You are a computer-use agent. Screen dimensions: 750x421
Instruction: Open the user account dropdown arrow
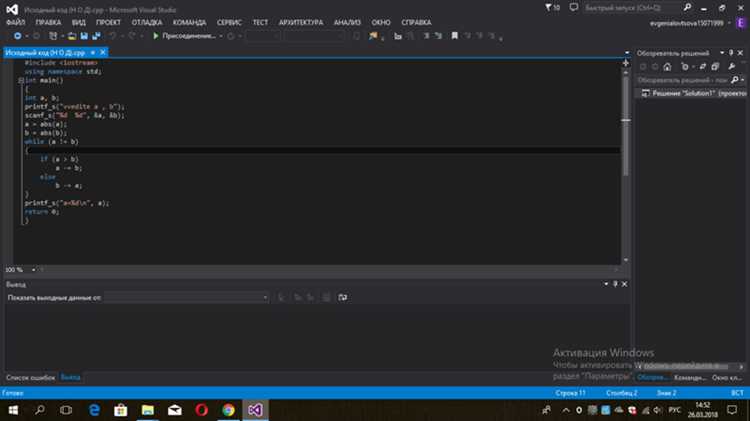tap(729, 23)
